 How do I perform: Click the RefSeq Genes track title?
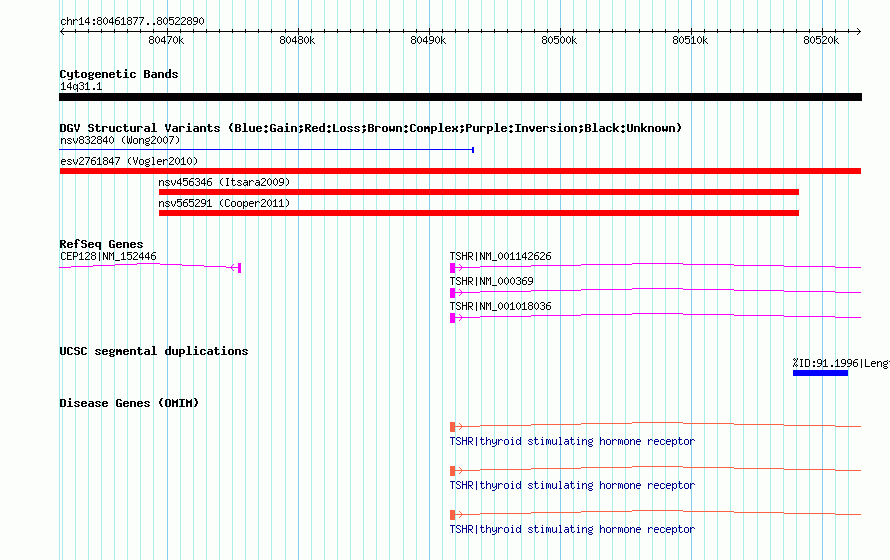pyautogui.click(x=102, y=244)
